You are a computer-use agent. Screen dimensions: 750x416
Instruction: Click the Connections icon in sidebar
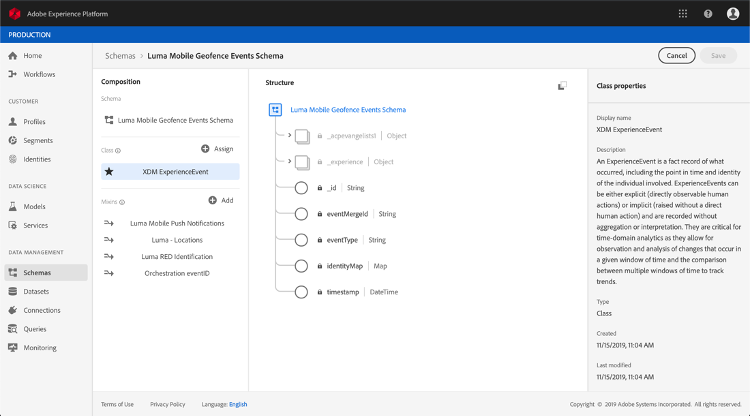[x=13, y=310]
